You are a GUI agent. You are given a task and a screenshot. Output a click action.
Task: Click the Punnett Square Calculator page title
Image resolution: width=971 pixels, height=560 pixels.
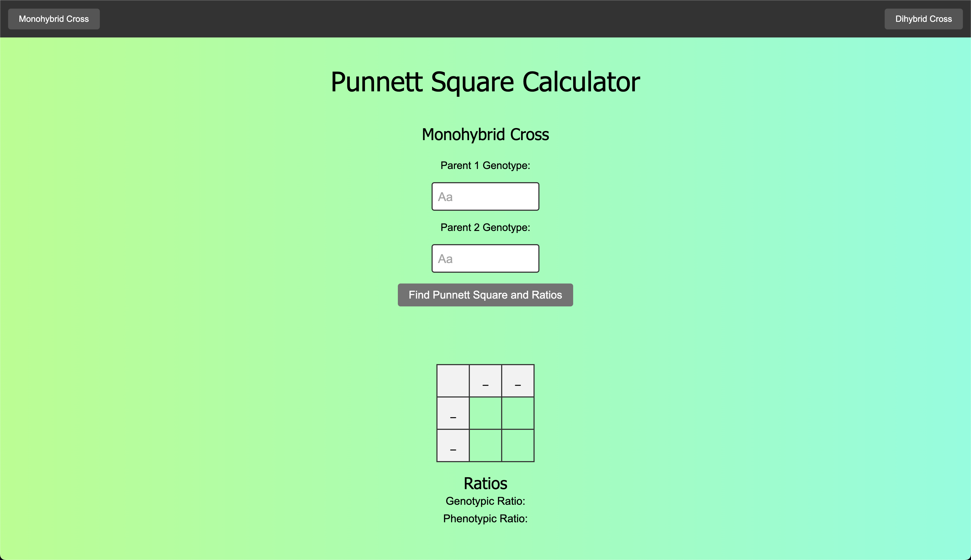point(485,82)
